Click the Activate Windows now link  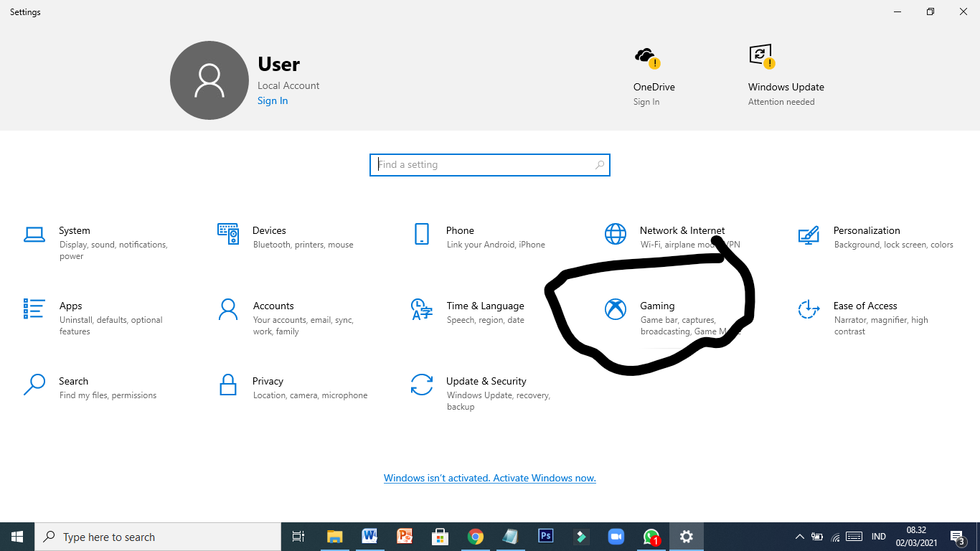(x=490, y=478)
